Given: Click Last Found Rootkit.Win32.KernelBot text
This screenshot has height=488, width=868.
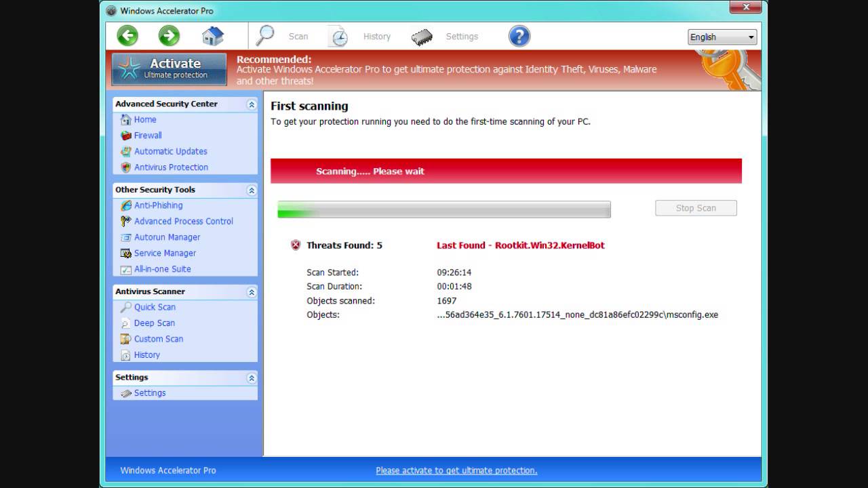Looking at the screenshot, I should point(521,245).
